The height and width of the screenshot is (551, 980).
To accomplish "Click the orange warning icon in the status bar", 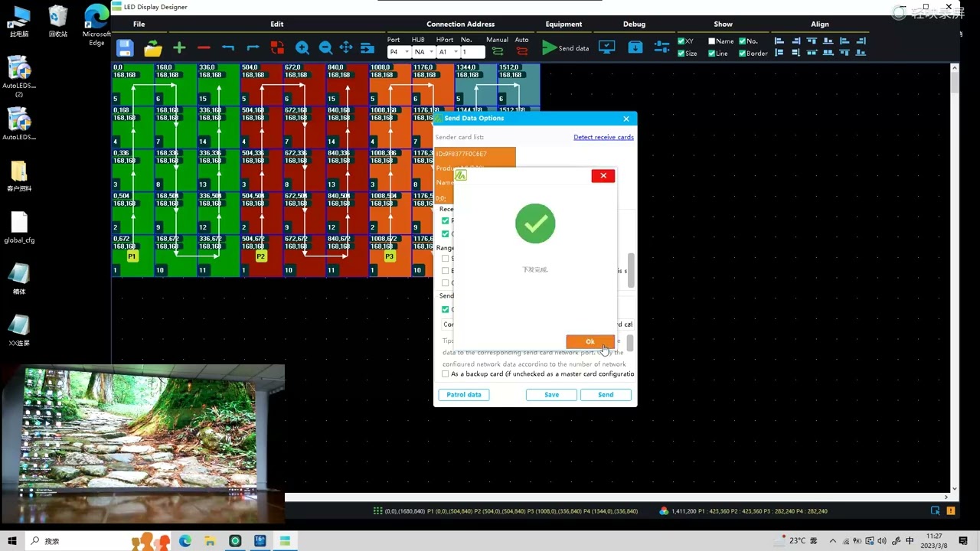I will tap(950, 510).
